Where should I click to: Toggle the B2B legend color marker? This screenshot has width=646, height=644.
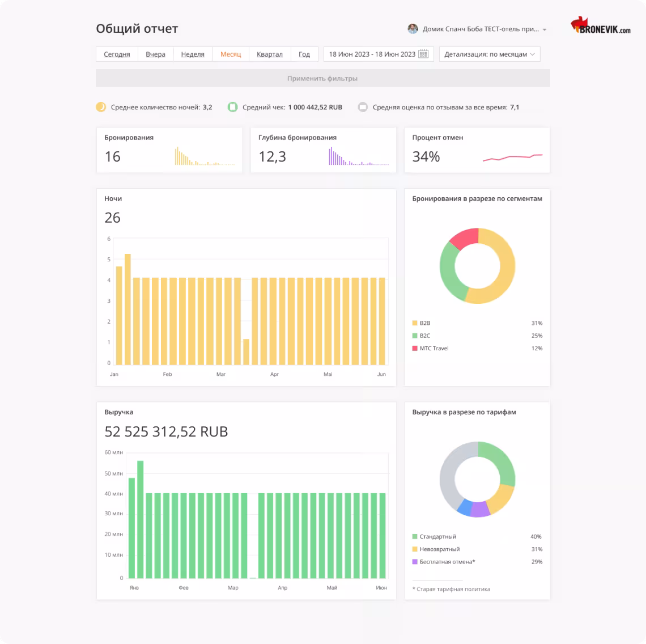click(415, 323)
